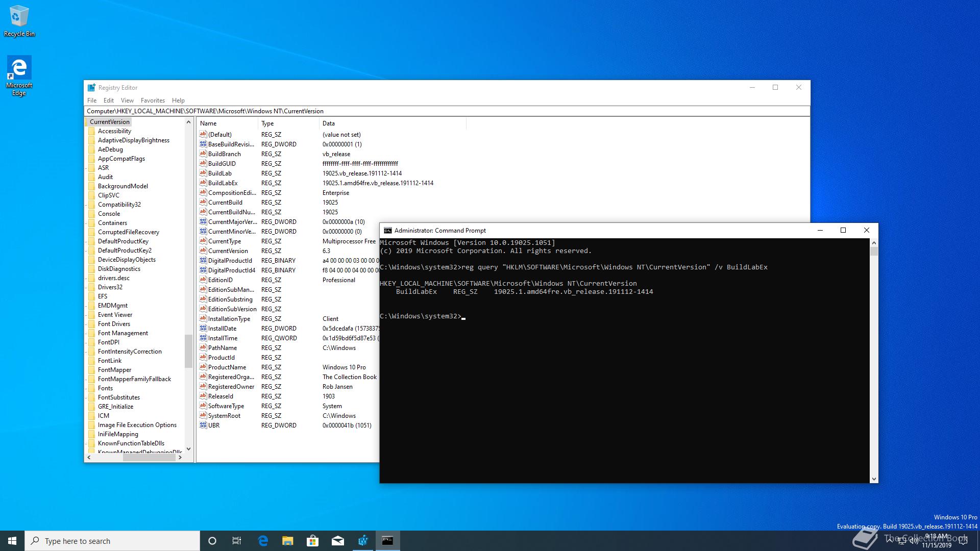Select the BuildBranch string value icon

203,154
